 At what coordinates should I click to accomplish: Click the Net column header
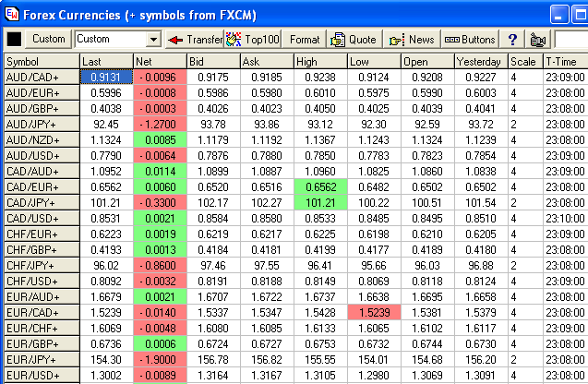click(159, 61)
